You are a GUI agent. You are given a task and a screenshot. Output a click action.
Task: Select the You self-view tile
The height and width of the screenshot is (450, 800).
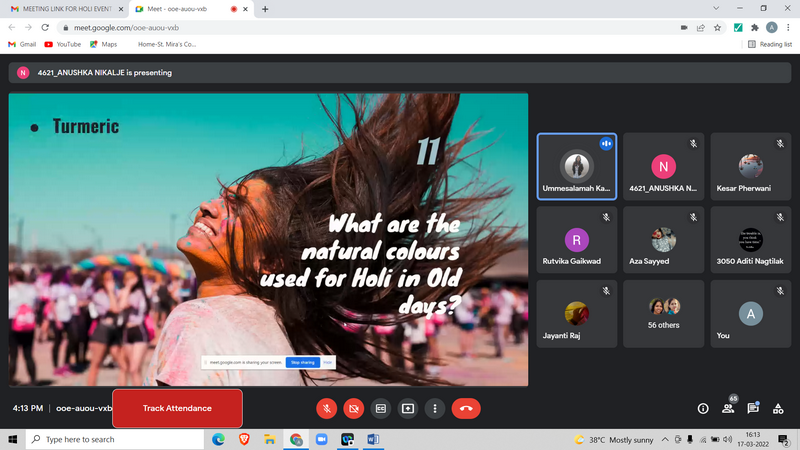751,314
